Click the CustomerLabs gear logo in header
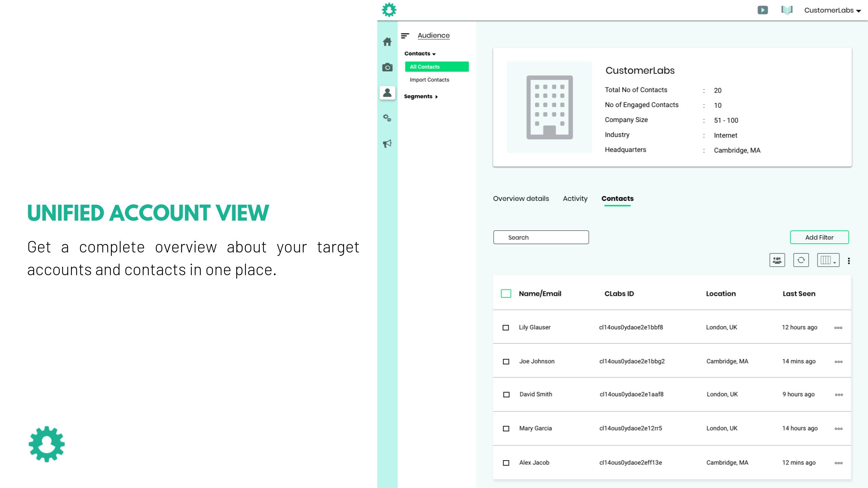This screenshot has width=868, height=488. (x=389, y=10)
